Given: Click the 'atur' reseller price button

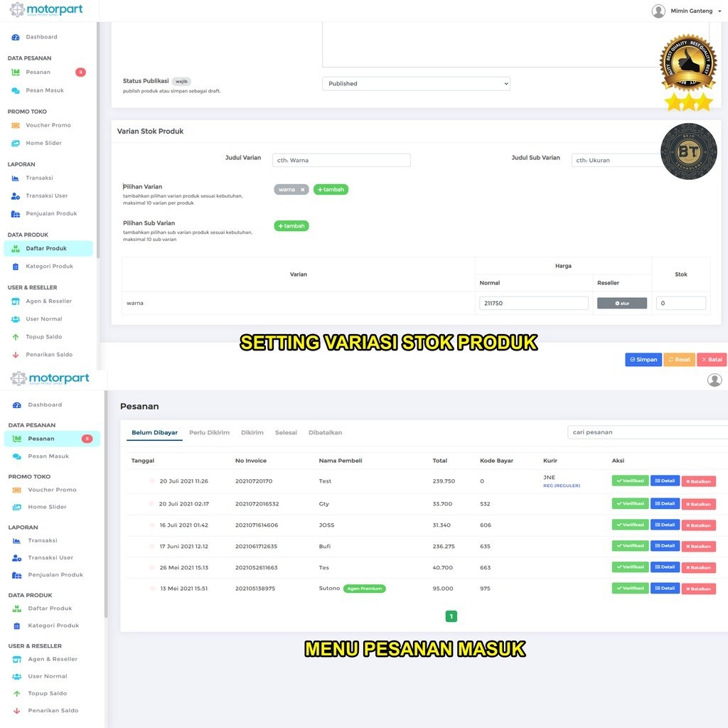Looking at the screenshot, I should (x=621, y=304).
